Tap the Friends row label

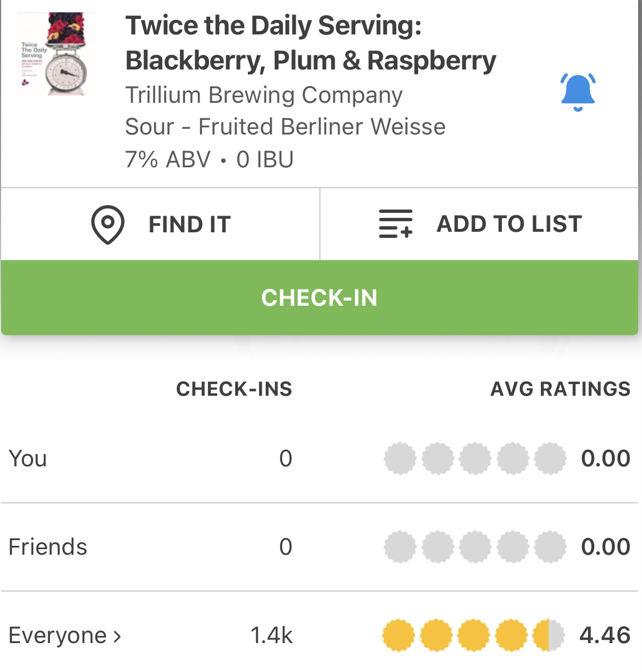tap(48, 547)
